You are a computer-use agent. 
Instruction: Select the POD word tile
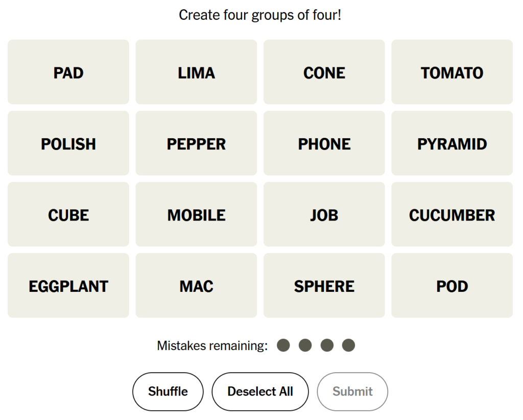pyautogui.click(x=452, y=286)
